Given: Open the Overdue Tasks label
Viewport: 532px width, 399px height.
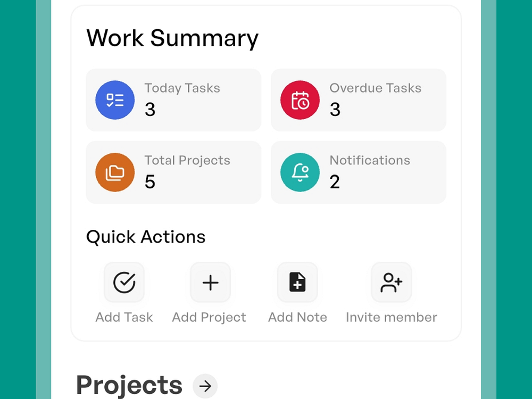Looking at the screenshot, I should 375,88.
